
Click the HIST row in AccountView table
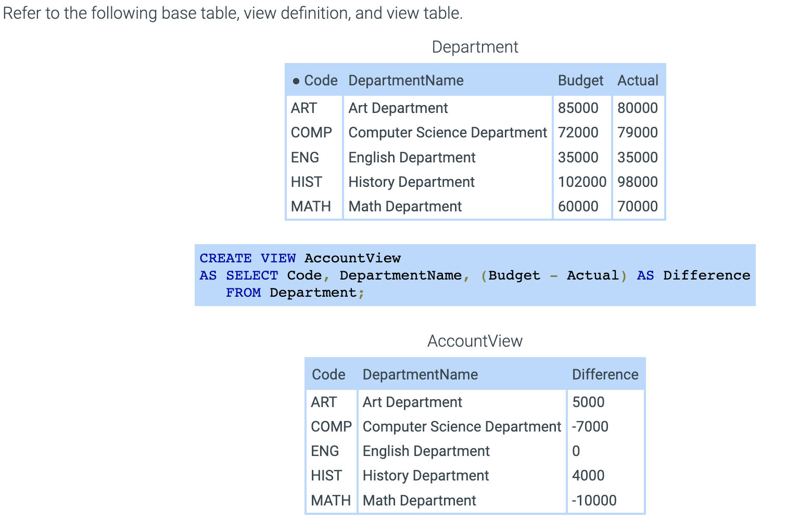tap(425, 475)
